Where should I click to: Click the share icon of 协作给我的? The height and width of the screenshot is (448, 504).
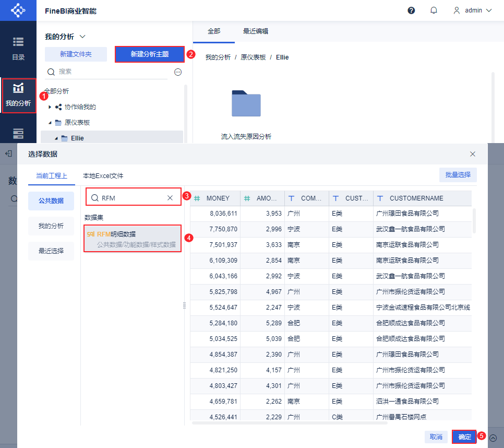(58, 107)
